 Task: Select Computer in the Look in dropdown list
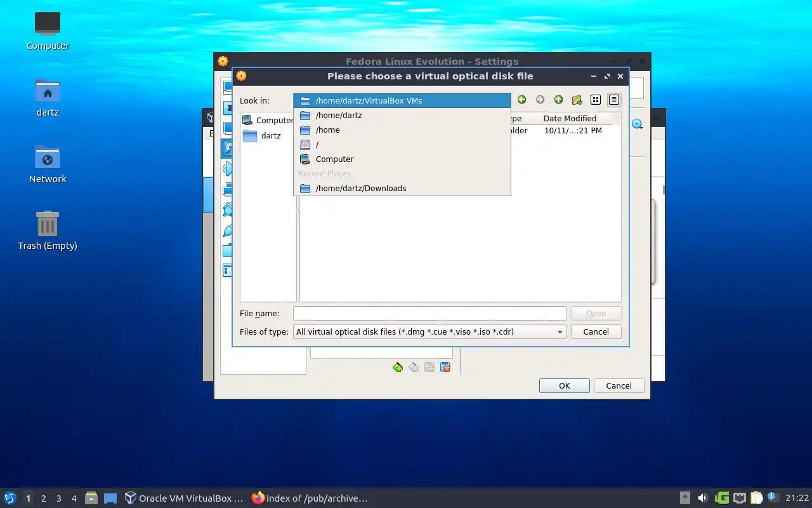pos(402,159)
